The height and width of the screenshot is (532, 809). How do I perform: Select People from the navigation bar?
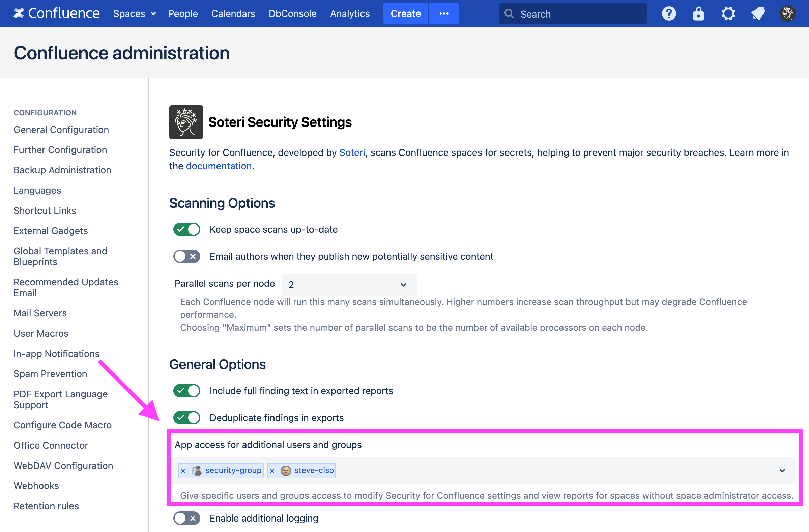183,13
